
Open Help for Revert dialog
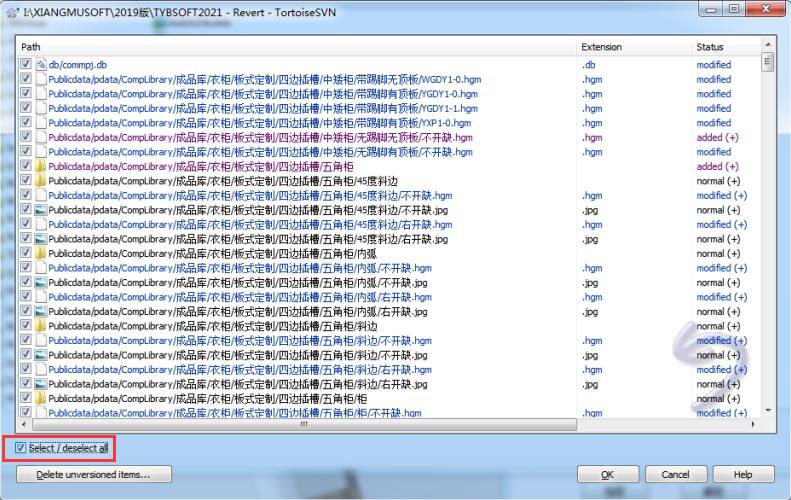(x=743, y=474)
